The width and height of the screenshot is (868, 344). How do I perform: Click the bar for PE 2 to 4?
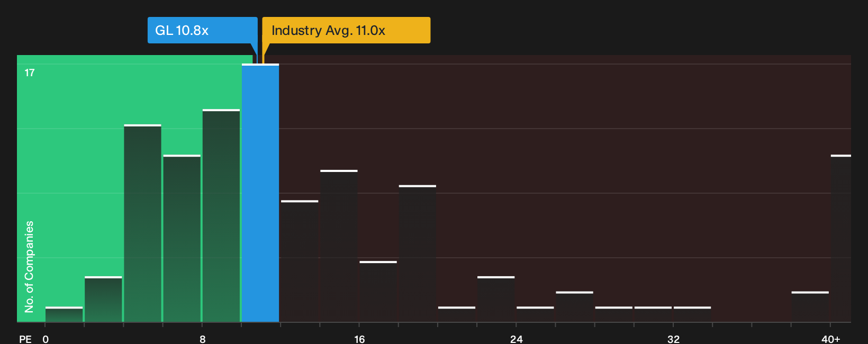[103, 299]
